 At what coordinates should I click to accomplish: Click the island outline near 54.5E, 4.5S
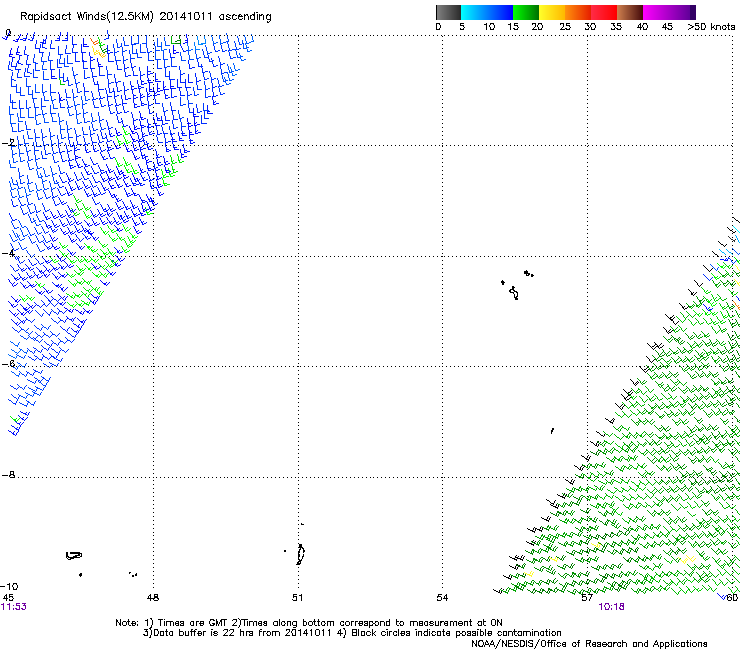514,293
